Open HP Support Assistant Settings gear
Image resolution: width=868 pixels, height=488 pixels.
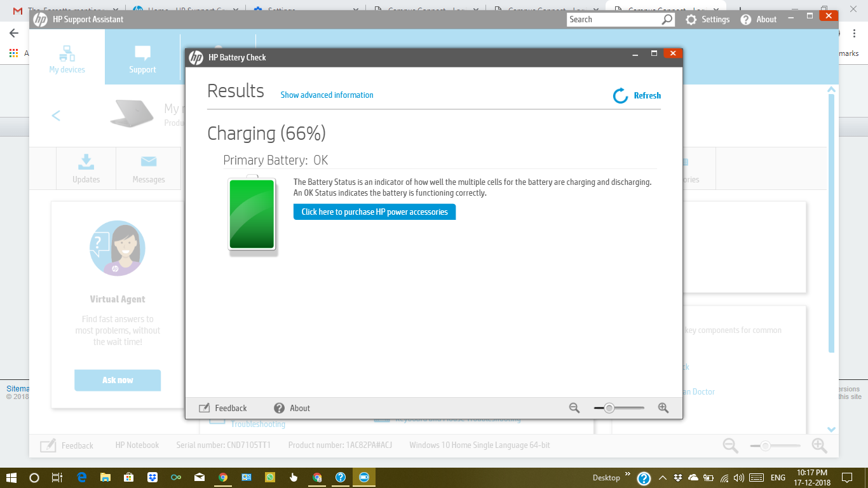(x=691, y=19)
